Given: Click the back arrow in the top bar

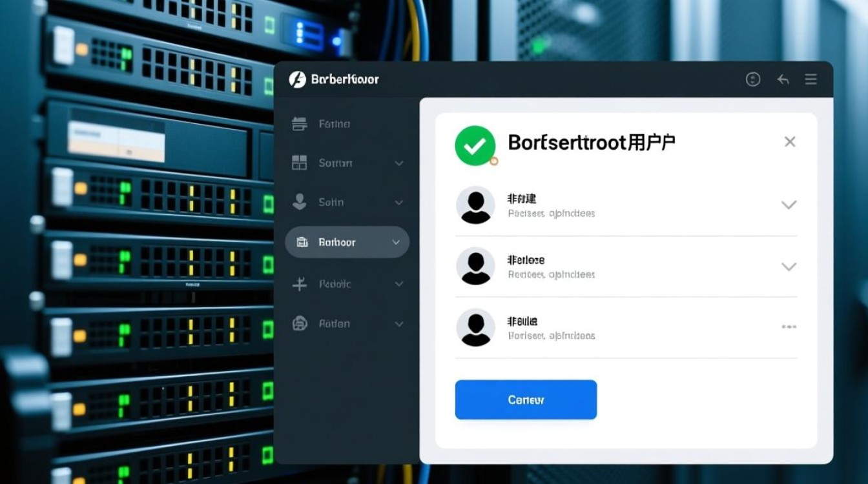Looking at the screenshot, I should pyautogui.click(x=783, y=79).
